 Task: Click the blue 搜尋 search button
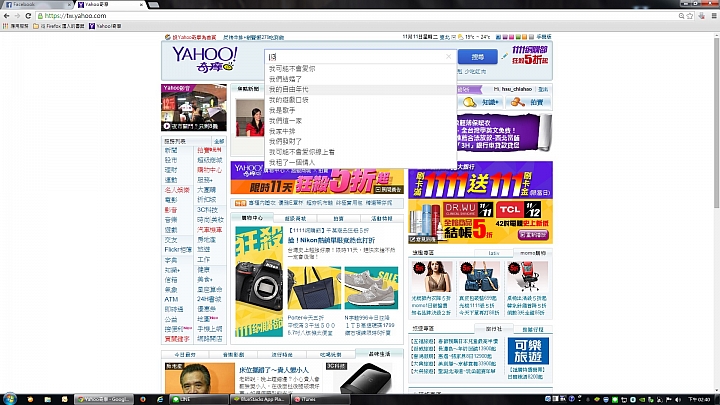point(478,57)
